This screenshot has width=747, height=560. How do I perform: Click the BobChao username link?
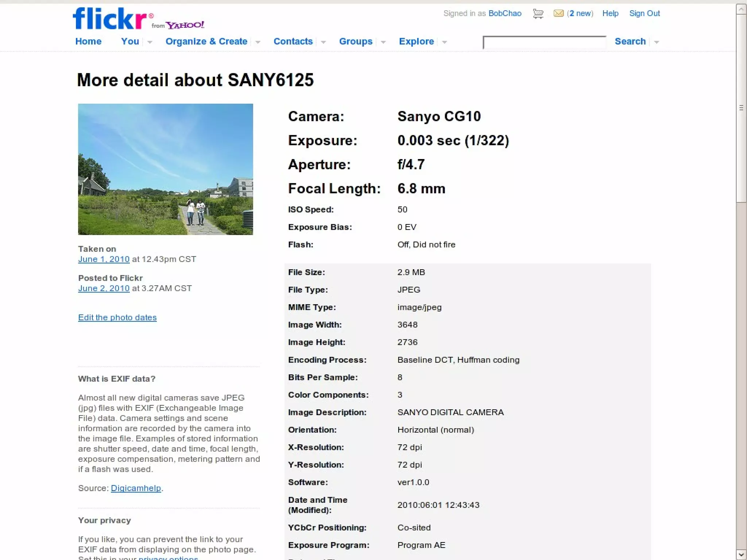pyautogui.click(x=505, y=13)
